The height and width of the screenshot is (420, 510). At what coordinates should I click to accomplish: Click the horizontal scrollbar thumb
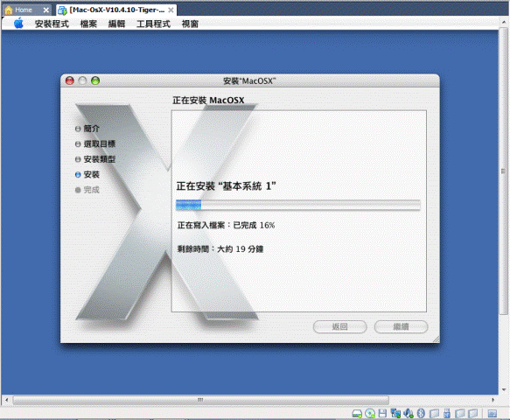pyautogui.click(x=200, y=400)
